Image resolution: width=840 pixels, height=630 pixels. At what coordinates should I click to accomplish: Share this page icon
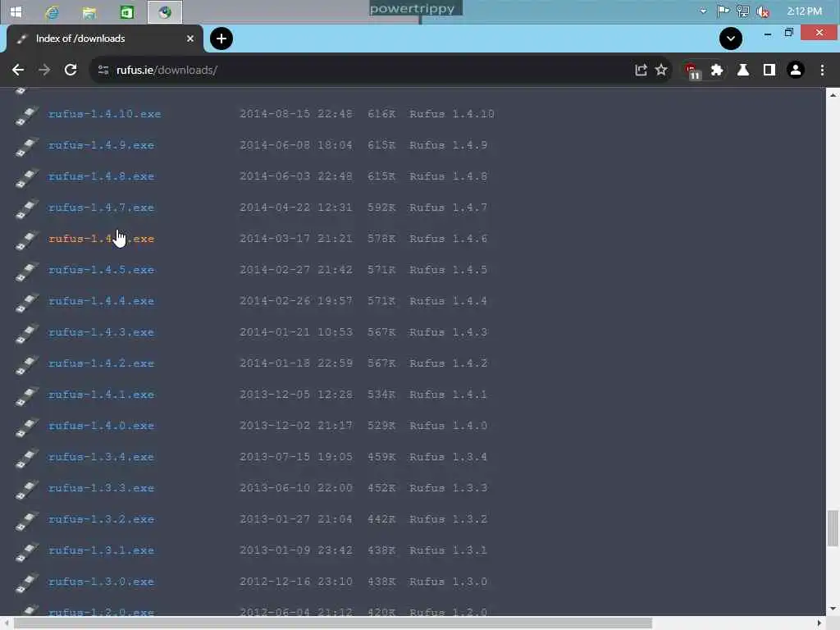641,71
